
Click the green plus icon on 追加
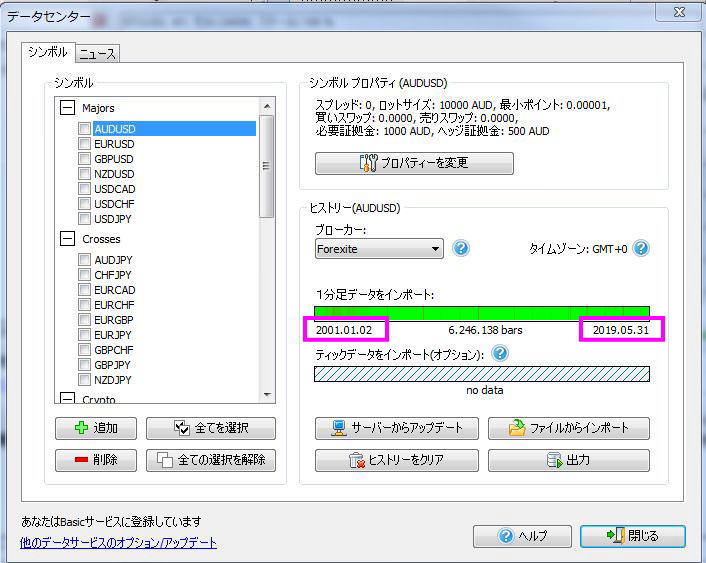pos(81,427)
